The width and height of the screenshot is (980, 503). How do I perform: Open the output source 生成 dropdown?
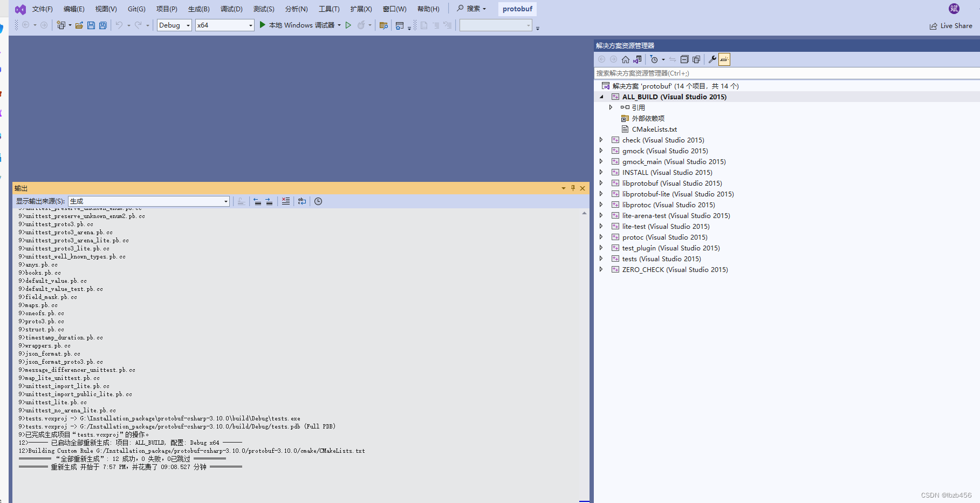click(149, 201)
